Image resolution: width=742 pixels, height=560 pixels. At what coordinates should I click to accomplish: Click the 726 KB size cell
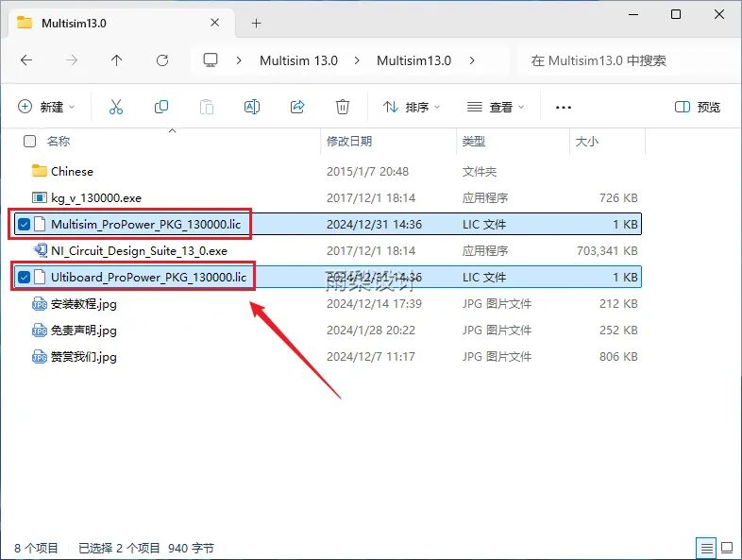click(x=618, y=198)
